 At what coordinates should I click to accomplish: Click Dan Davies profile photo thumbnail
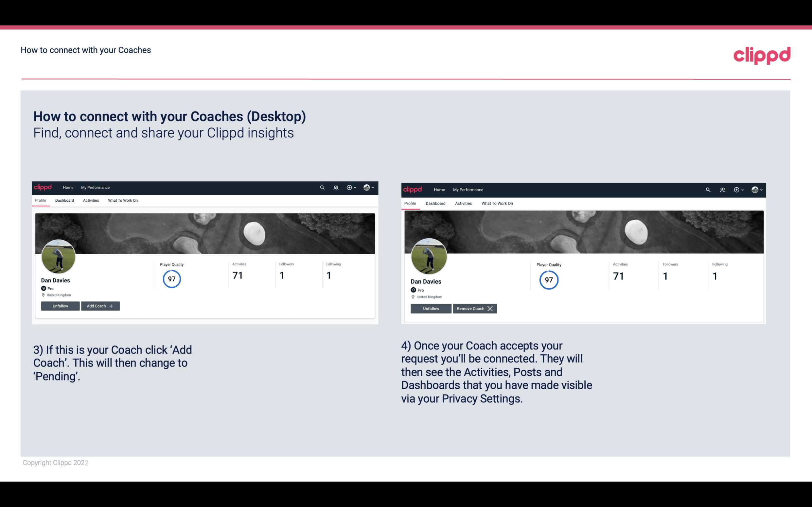point(58,256)
